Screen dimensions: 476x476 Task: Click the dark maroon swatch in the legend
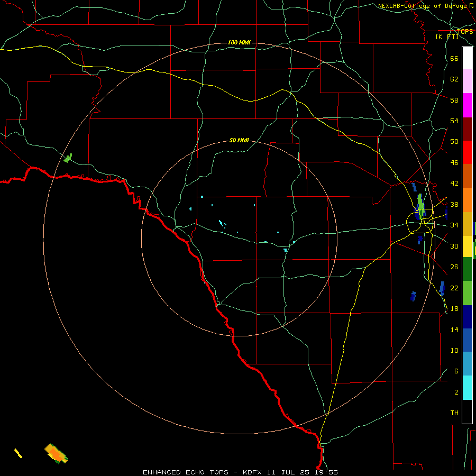pos(467,129)
